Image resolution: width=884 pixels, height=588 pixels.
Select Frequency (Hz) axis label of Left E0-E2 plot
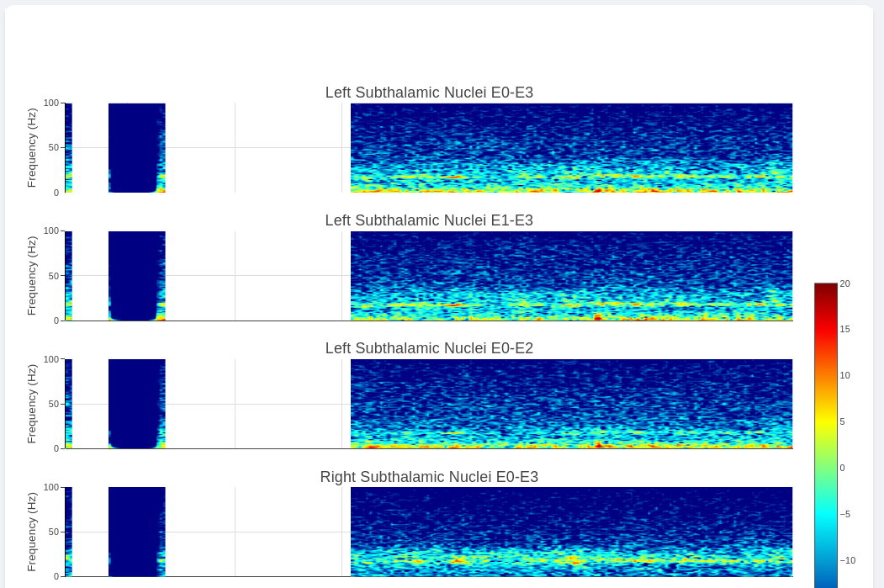click(32, 404)
